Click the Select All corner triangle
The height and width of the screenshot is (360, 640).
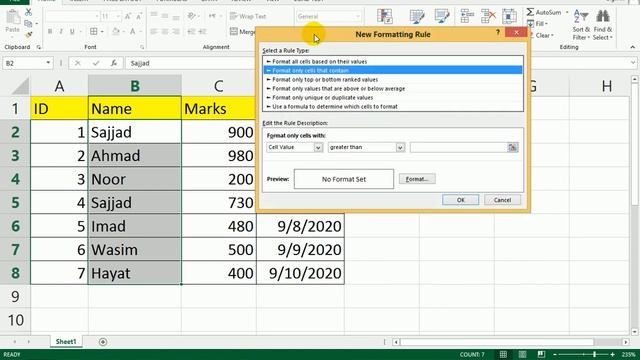[x=19, y=86]
